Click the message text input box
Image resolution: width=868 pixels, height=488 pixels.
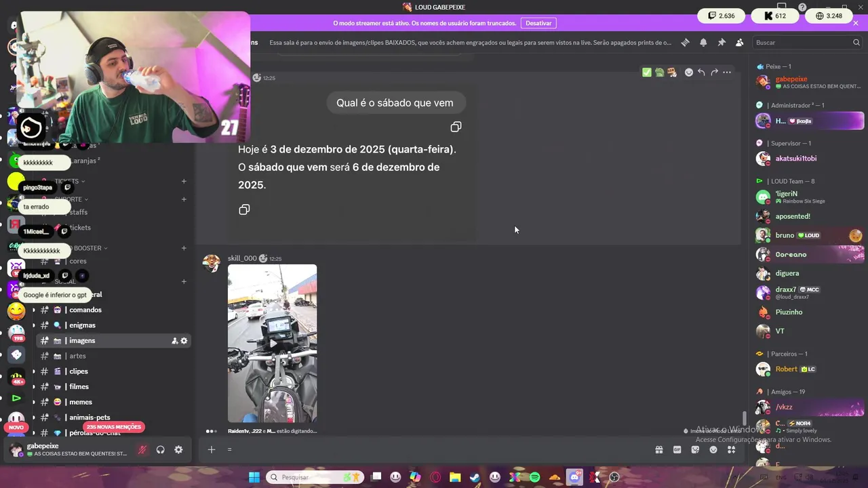pos(434,449)
